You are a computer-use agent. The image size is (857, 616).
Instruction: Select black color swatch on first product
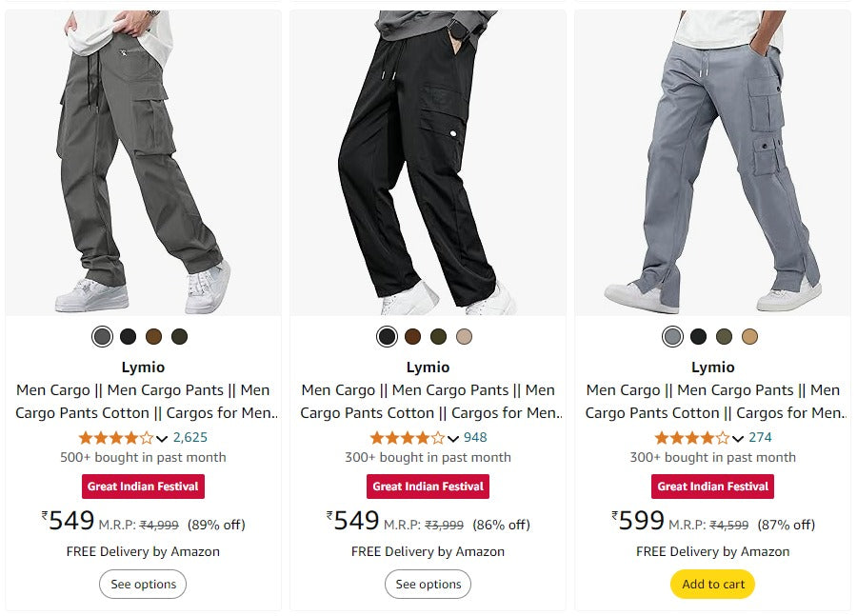tap(128, 336)
